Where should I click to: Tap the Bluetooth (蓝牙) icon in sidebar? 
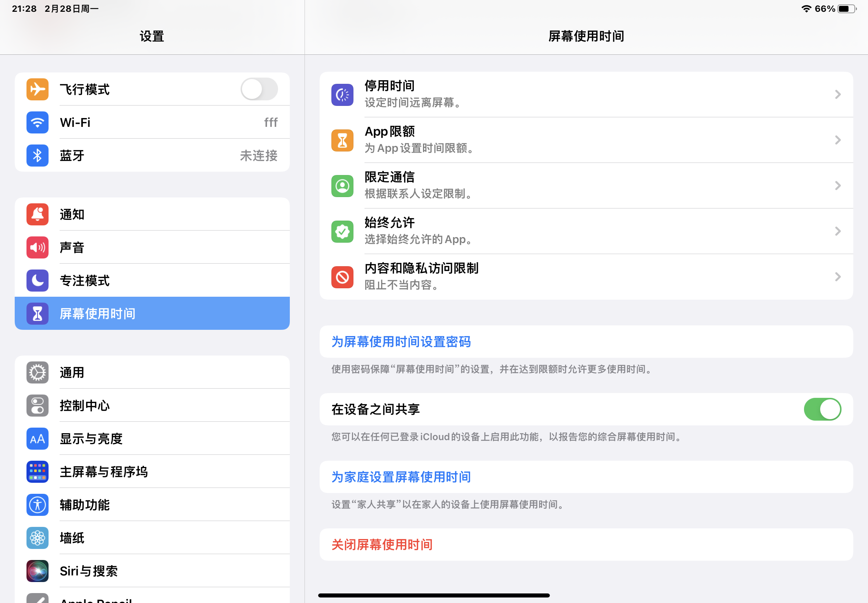coord(38,155)
